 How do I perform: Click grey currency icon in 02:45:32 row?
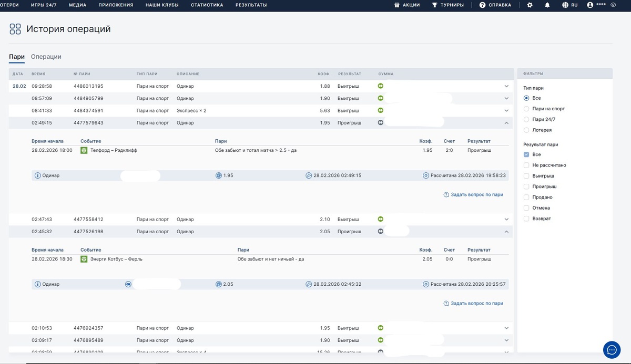[381, 232]
